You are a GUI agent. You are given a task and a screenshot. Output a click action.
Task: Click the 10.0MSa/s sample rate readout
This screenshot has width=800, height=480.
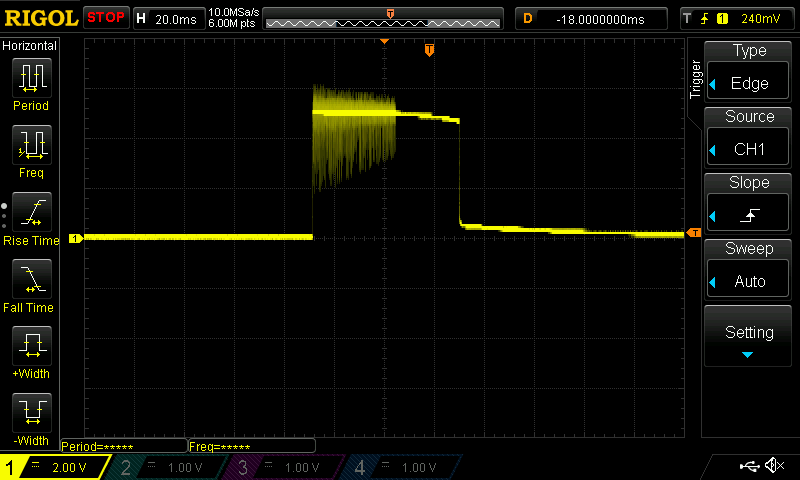234,12
